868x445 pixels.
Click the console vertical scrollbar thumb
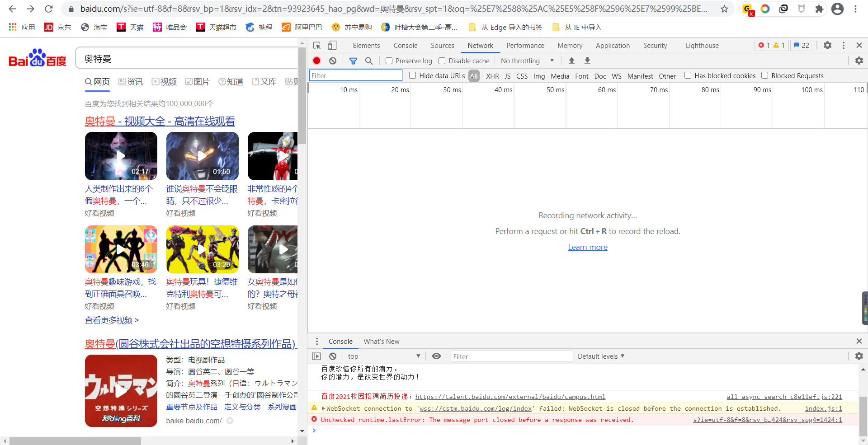[x=863, y=416]
